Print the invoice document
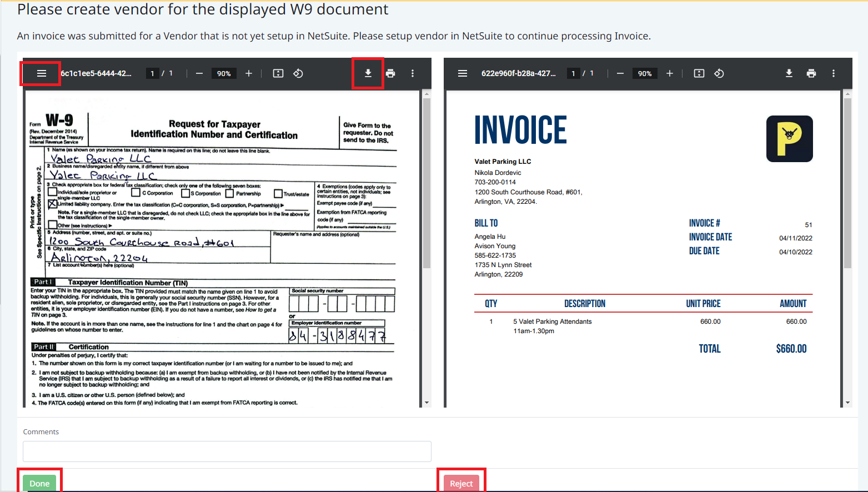 click(x=811, y=73)
